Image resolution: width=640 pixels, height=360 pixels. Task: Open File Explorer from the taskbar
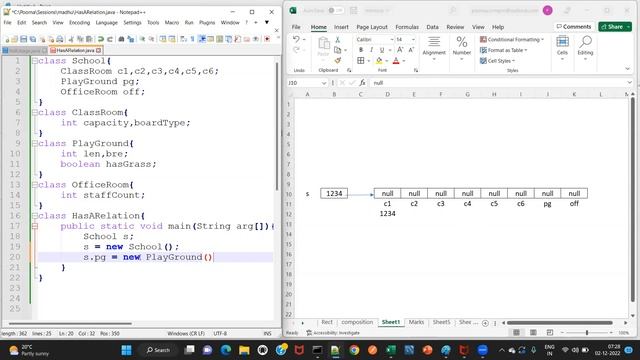244,350
